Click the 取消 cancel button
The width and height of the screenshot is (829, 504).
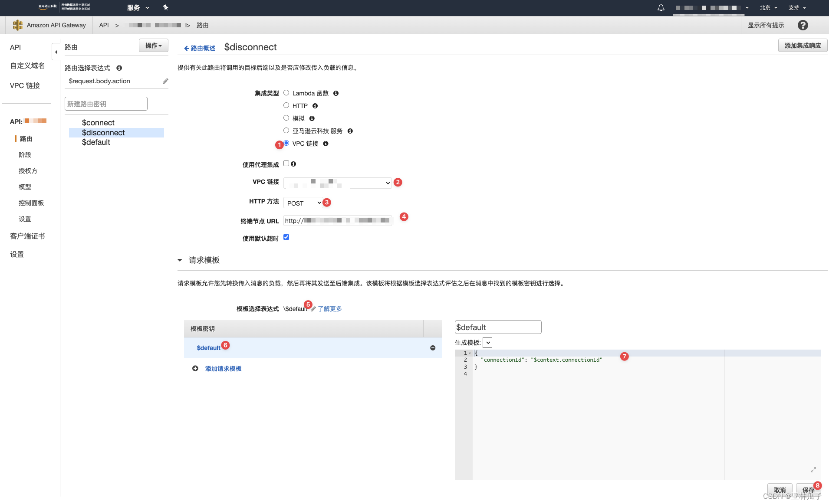click(780, 490)
